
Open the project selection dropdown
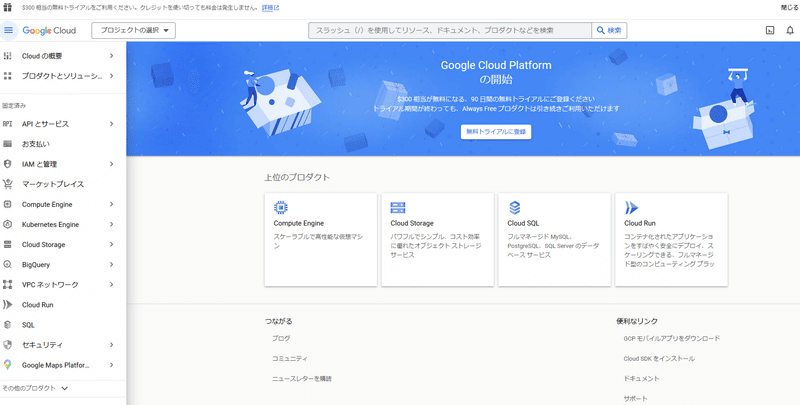(134, 31)
